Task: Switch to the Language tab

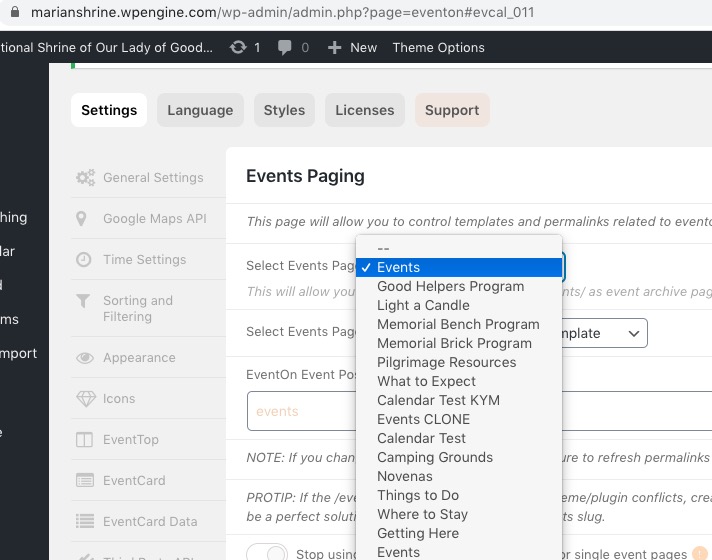Action: point(200,110)
